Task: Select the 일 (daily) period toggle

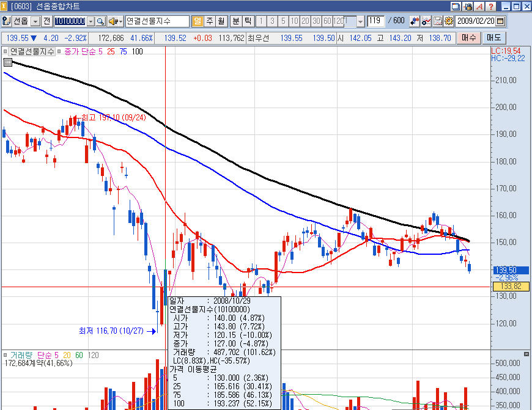Action: (x=198, y=21)
